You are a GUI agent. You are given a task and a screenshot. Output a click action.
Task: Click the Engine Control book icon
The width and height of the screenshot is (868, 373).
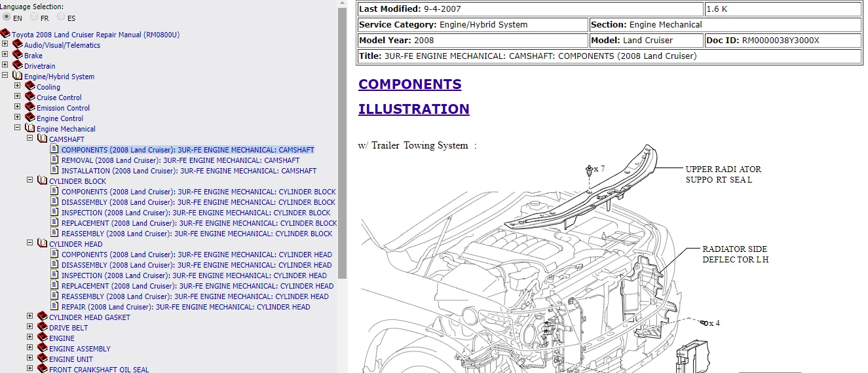point(30,118)
